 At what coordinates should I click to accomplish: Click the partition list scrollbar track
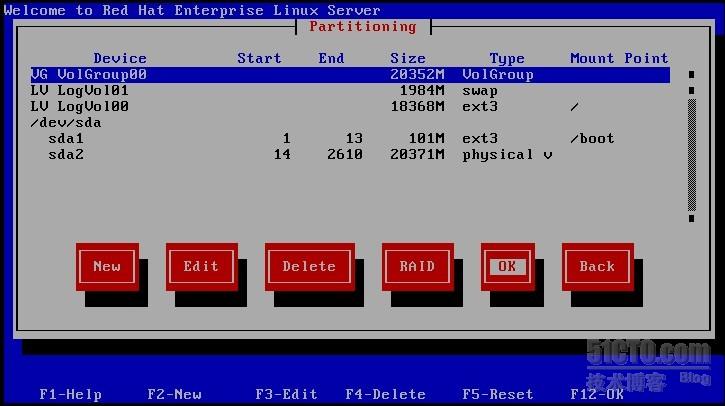point(692,154)
